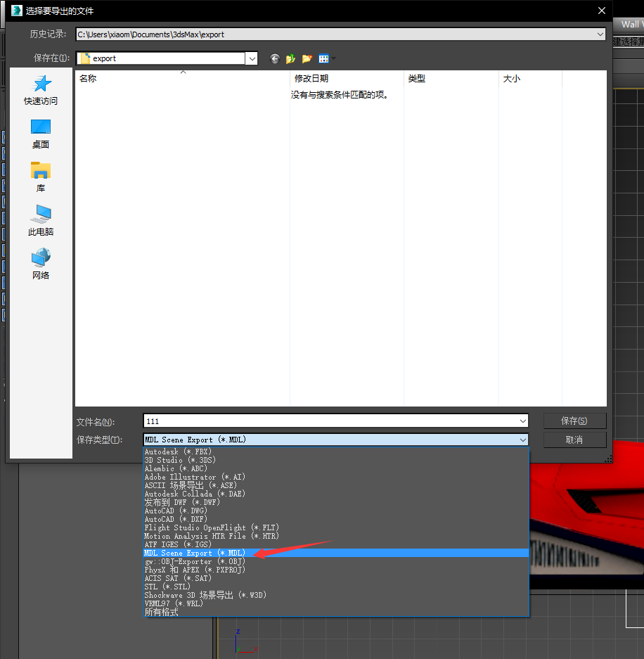Open Quick Access (快速访问) location
Image resolution: width=644 pixels, height=659 pixels.
41,90
